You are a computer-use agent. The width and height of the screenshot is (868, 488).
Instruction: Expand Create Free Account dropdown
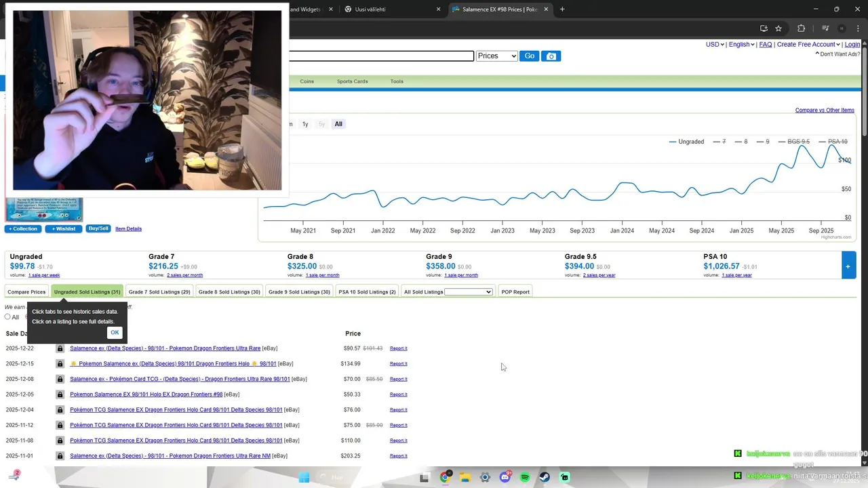(x=808, y=44)
